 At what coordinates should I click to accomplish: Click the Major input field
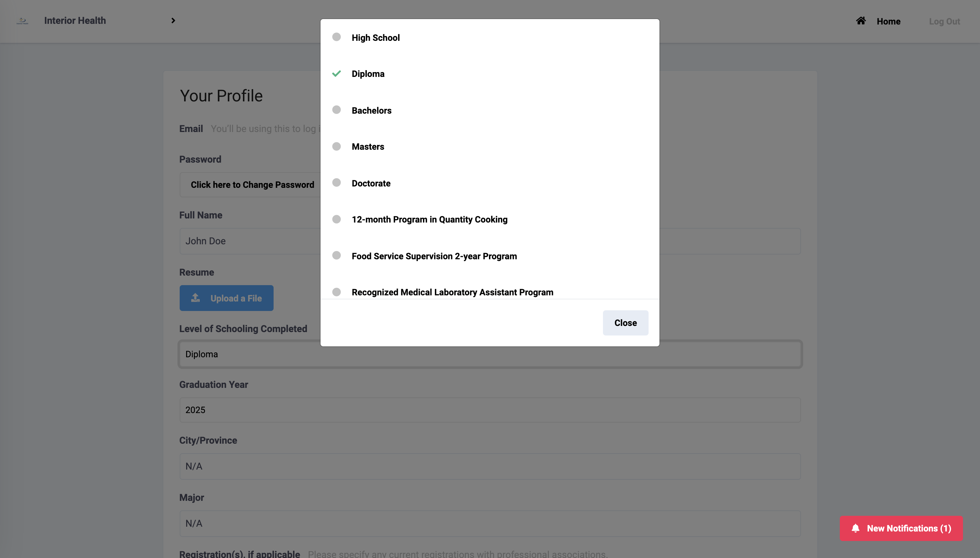[490, 524]
